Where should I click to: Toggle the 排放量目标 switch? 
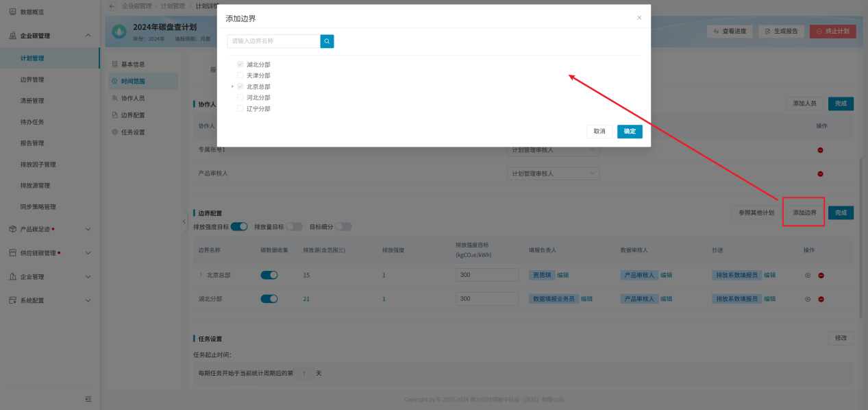click(294, 227)
